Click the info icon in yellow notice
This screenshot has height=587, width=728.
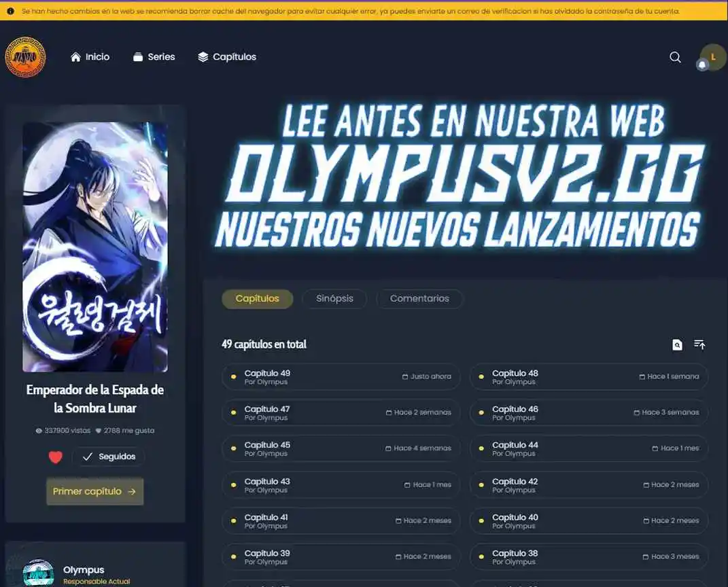click(10, 11)
